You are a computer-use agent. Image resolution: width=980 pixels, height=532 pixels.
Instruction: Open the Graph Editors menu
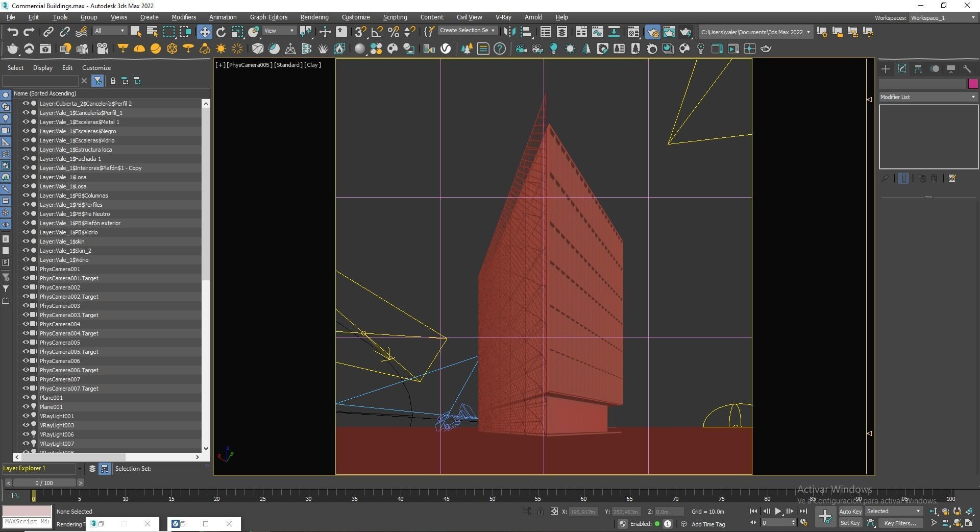(268, 17)
